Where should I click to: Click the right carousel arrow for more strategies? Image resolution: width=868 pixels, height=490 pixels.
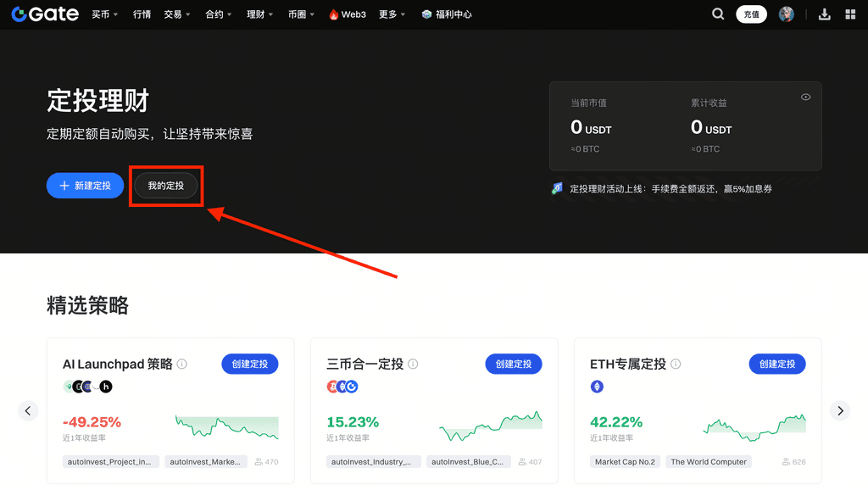pyautogui.click(x=839, y=410)
